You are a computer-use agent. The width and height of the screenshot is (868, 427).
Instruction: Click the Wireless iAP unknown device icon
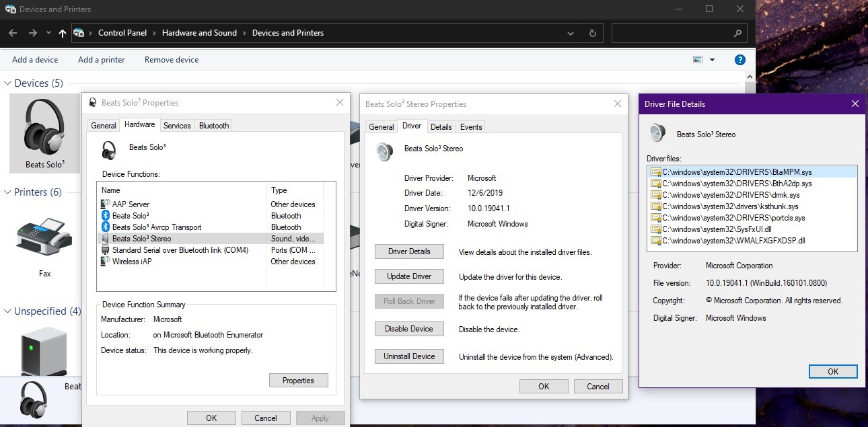tap(105, 262)
